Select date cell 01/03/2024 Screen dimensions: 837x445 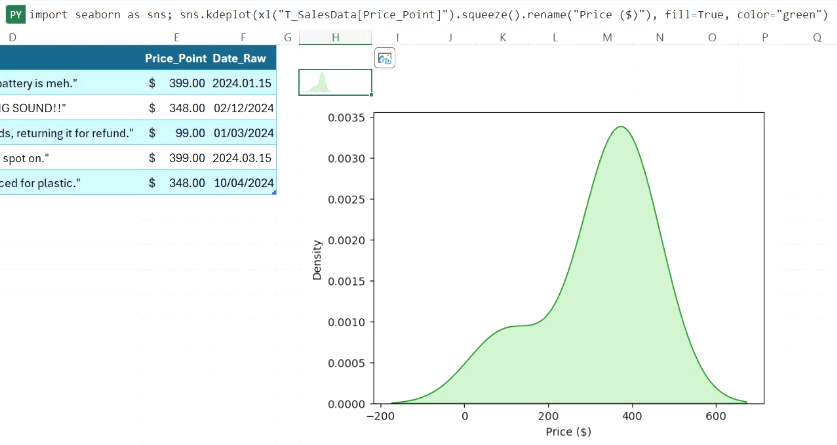[243, 133]
